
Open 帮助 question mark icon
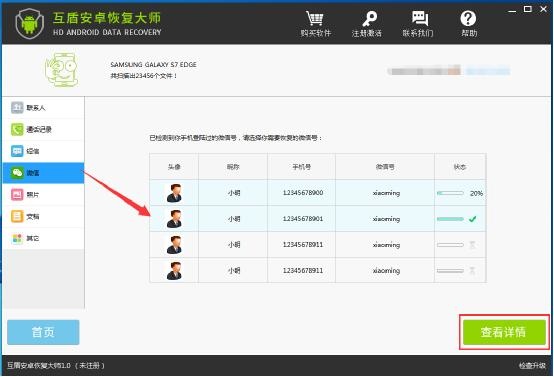(468, 18)
